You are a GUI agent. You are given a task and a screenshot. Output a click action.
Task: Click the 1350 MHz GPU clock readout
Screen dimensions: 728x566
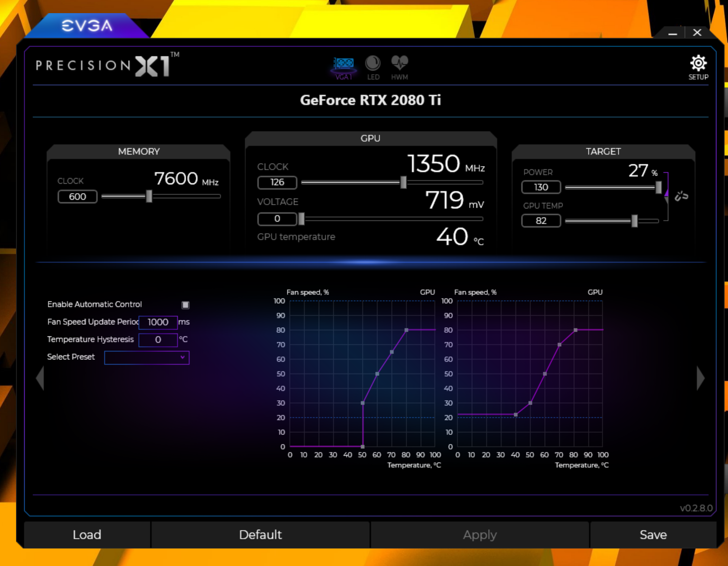click(x=446, y=164)
